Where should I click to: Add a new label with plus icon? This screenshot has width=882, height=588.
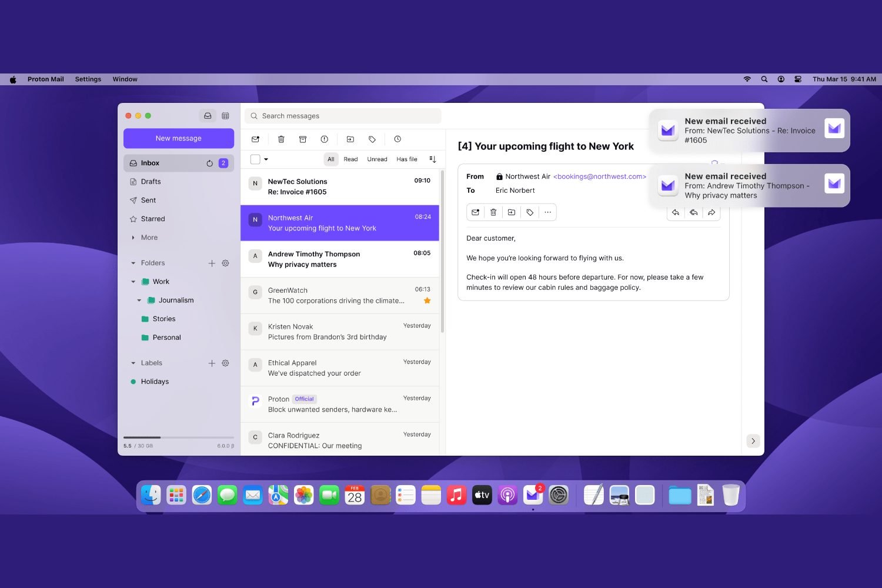click(x=212, y=363)
